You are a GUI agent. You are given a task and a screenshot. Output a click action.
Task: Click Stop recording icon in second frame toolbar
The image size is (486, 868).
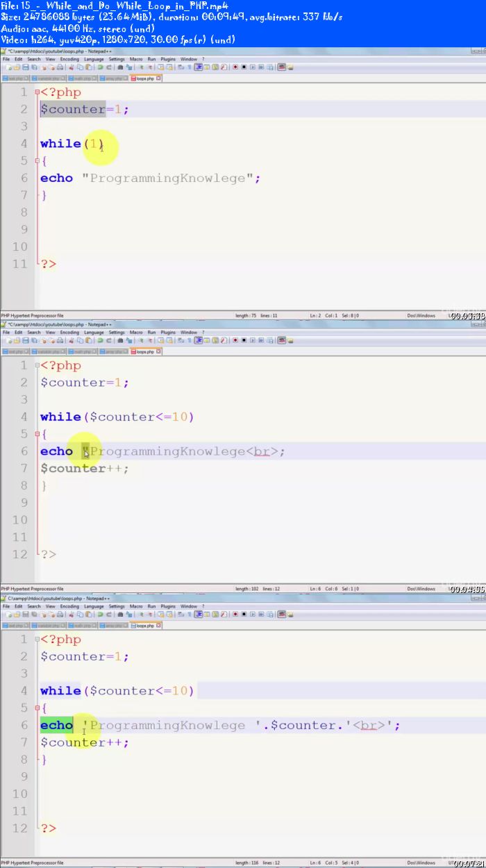pos(243,341)
